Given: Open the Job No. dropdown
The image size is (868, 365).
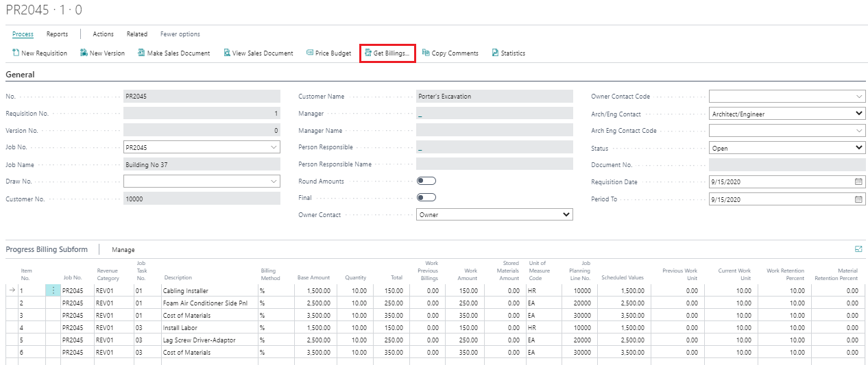Looking at the screenshot, I should (274, 147).
